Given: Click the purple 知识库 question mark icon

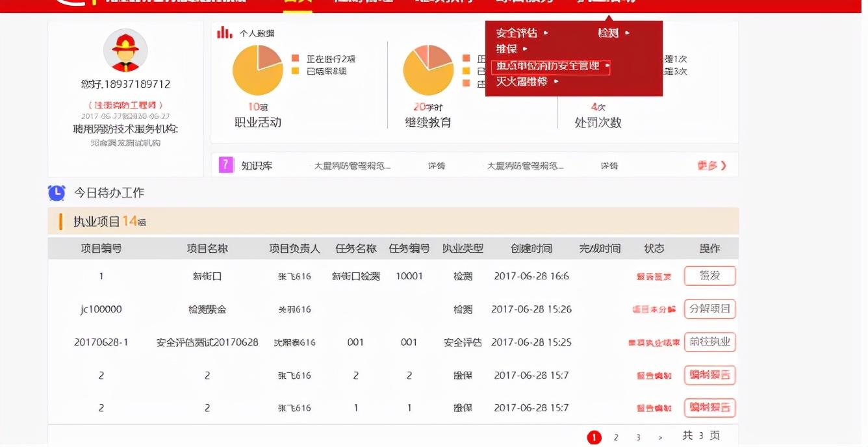Looking at the screenshot, I should pyautogui.click(x=226, y=165).
